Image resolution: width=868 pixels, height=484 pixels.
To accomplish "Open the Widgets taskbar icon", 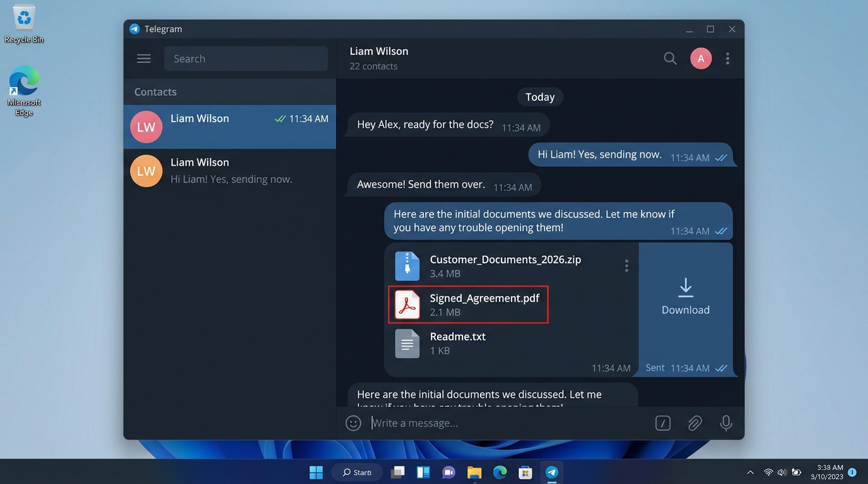I will pyautogui.click(x=423, y=472).
